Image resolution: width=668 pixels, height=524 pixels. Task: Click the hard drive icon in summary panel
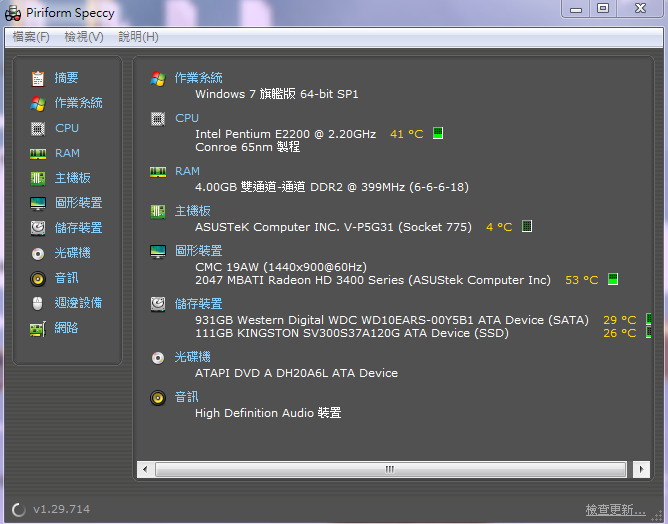tap(158, 304)
